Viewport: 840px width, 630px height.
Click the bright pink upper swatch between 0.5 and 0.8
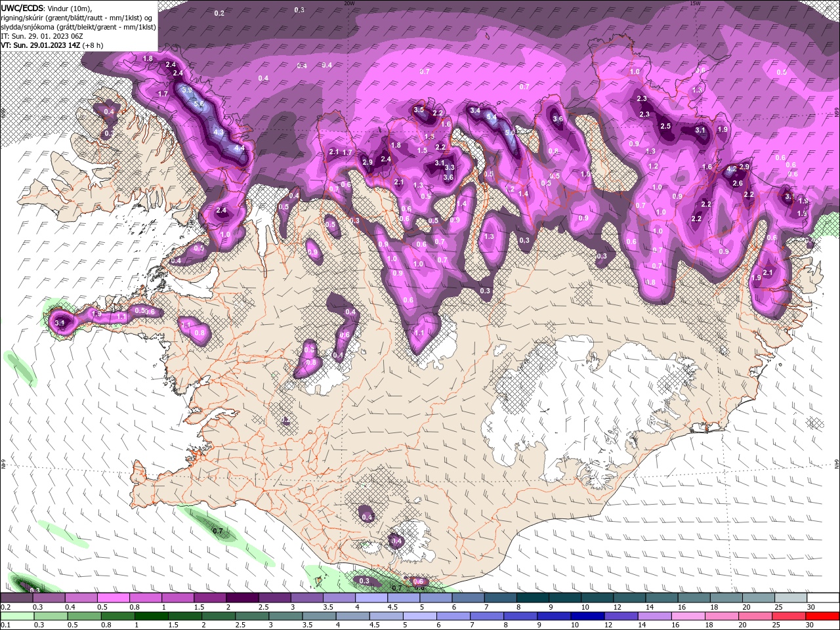pyautogui.click(x=113, y=598)
